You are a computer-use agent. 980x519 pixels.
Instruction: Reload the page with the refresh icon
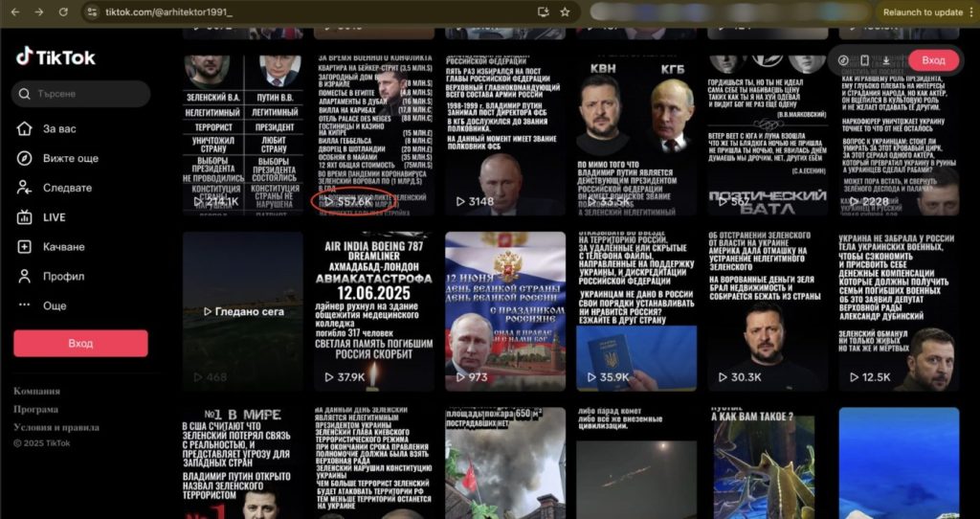click(63, 11)
